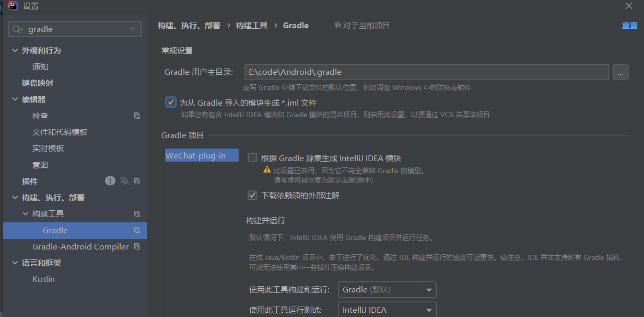The height and width of the screenshot is (317, 644).
Task: Open the 使用此工具构建和运行 dropdown
Action: pyautogui.click(x=387, y=289)
